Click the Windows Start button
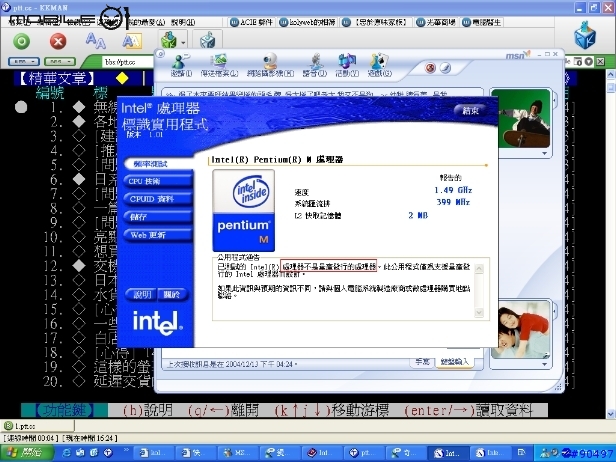The image size is (616, 462). (x=26, y=453)
